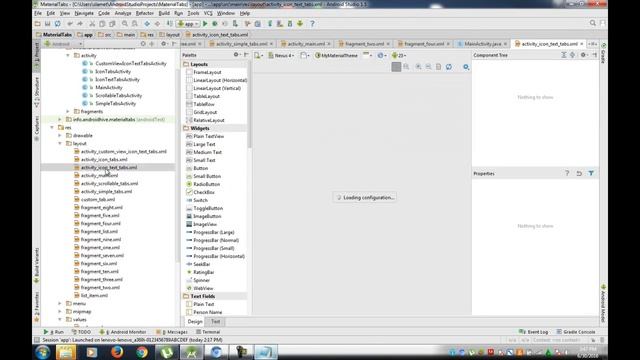The image size is (640, 360).
Task: Select Switch in the Palette
Action: click(197, 200)
